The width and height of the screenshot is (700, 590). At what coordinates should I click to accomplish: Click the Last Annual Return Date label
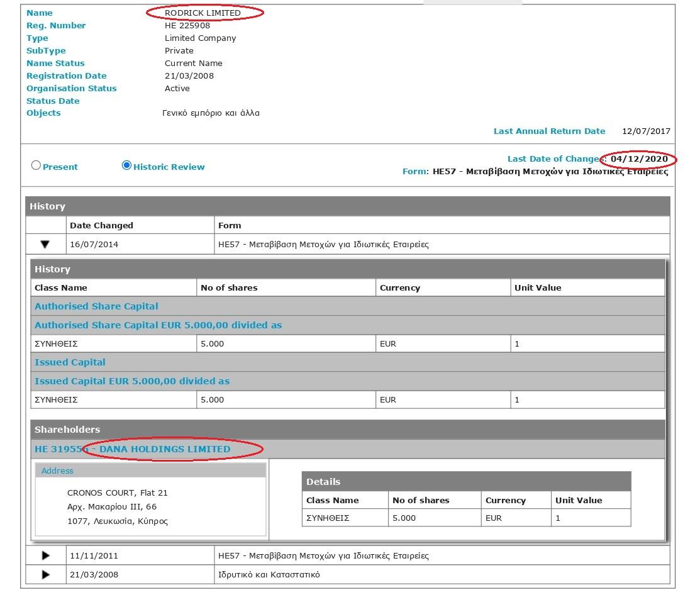tap(549, 131)
